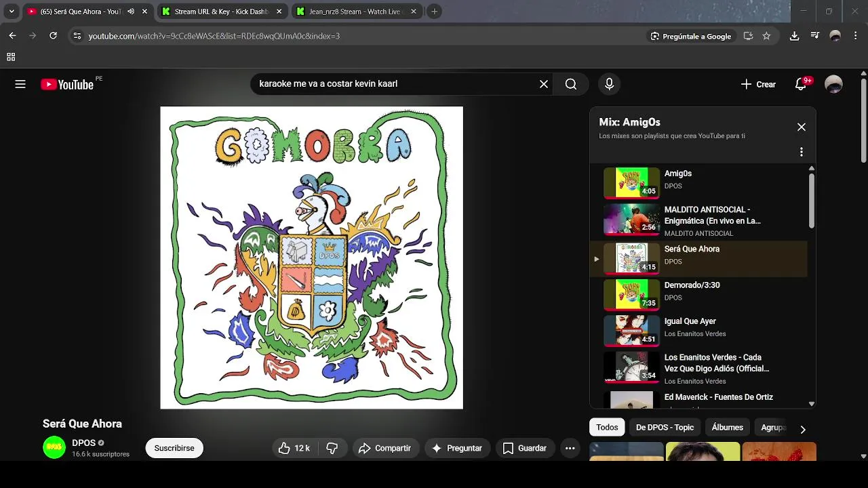Play Ed Maverick - Fuentes De Ortiz
Image resolution: width=868 pixels, height=488 pixels.
[698, 399]
